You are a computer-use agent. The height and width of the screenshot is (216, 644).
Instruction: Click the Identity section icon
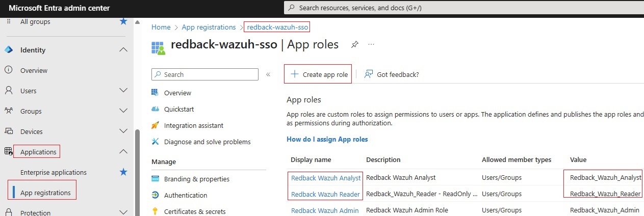pyautogui.click(x=8, y=50)
